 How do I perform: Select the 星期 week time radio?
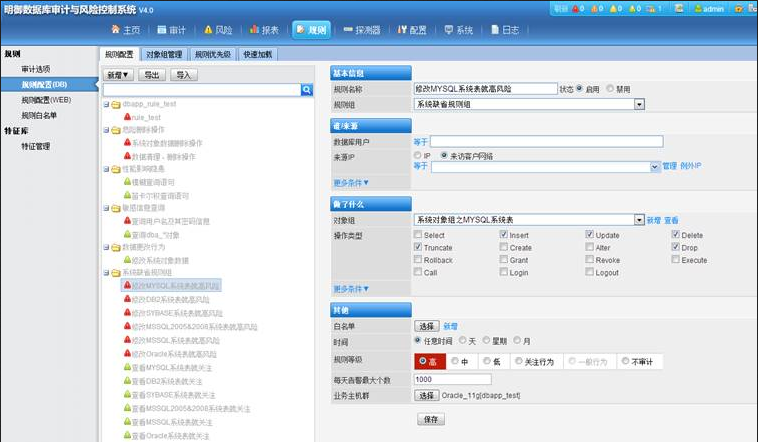pos(486,340)
